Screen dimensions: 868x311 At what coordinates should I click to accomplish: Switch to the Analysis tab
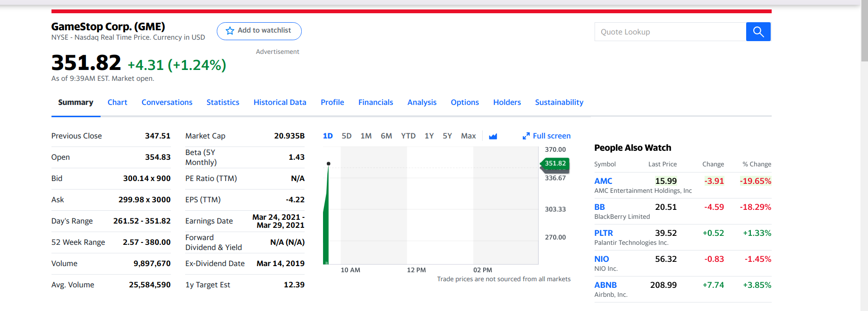coord(422,103)
